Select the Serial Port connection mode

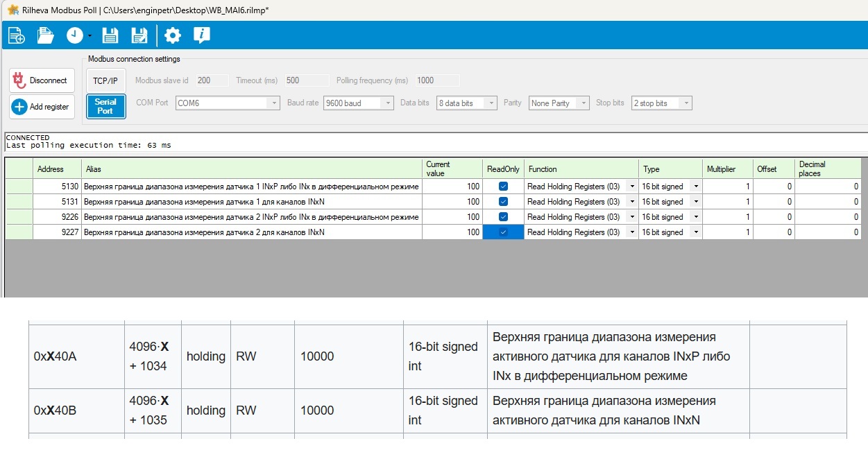105,106
